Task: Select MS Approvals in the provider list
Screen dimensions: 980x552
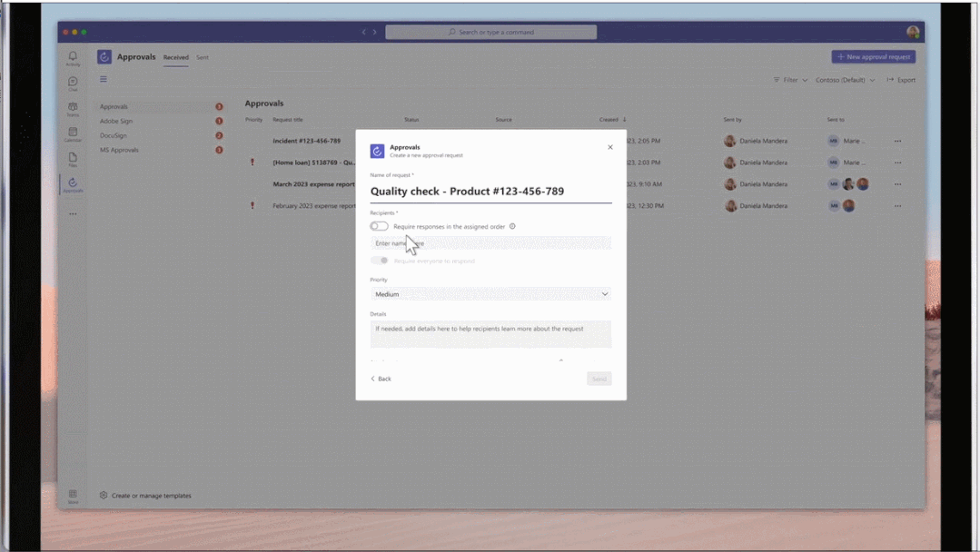Action: (161, 150)
